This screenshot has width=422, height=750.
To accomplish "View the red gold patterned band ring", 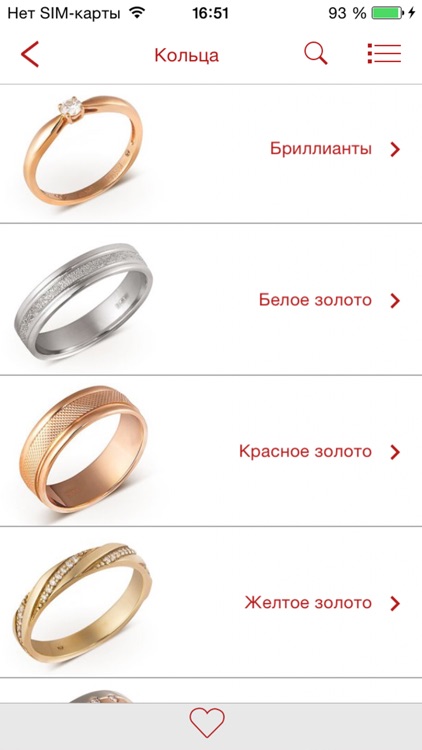I will coord(84,450).
